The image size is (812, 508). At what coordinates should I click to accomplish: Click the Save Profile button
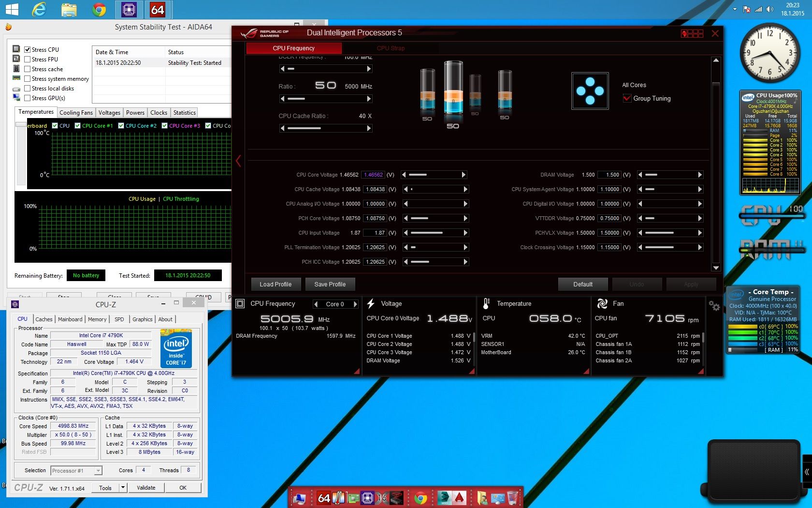click(330, 284)
